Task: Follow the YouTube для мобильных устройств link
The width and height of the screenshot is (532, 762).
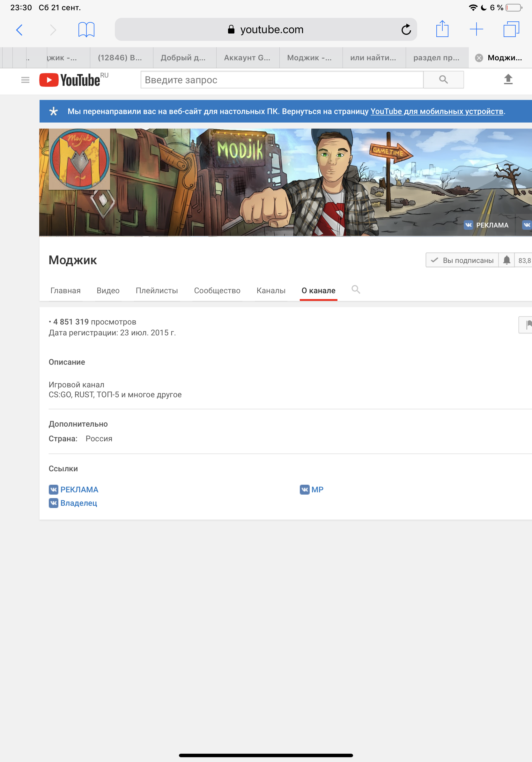Action: coord(437,111)
